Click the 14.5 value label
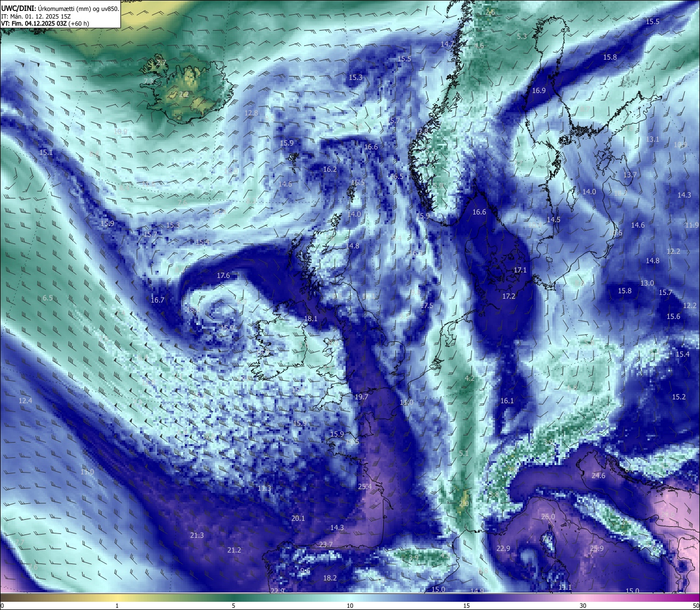Screen dimensions: 700x610 pyautogui.click(x=553, y=219)
